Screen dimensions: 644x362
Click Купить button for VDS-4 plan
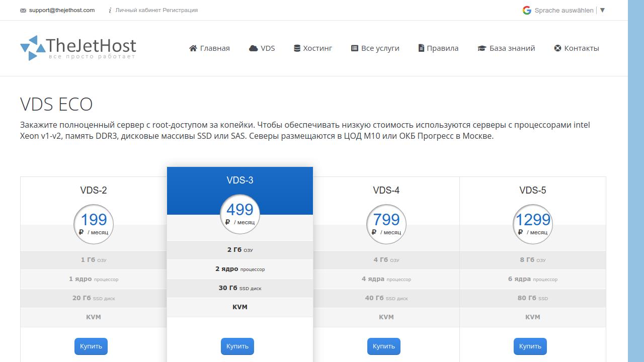coord(384,346)
